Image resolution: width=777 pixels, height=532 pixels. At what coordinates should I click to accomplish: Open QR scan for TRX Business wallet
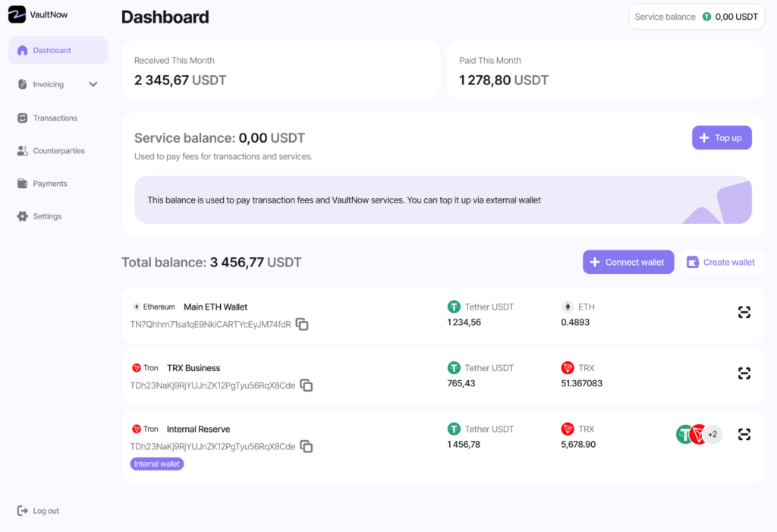pyautogui.click(x=744, y=373)
